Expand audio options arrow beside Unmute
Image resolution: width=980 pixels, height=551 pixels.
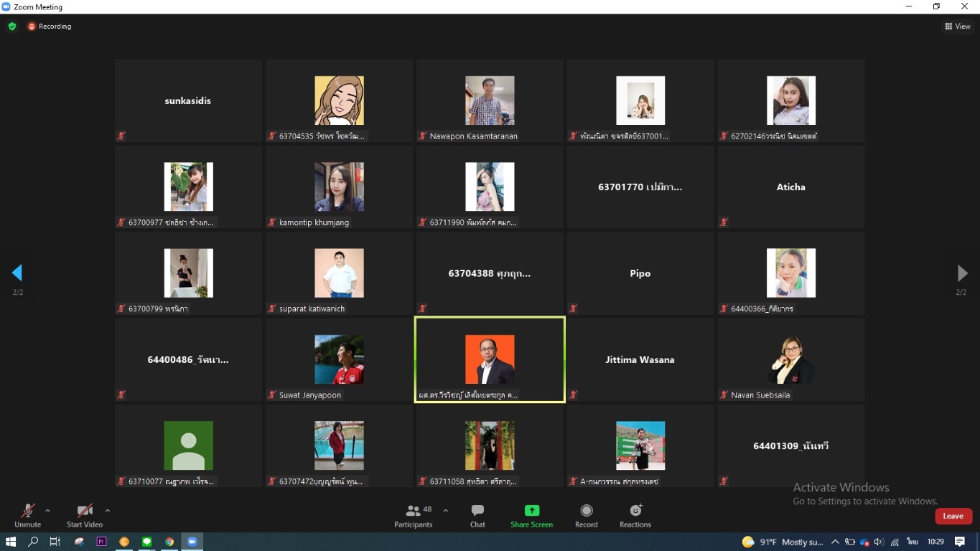tap(47, 511)
